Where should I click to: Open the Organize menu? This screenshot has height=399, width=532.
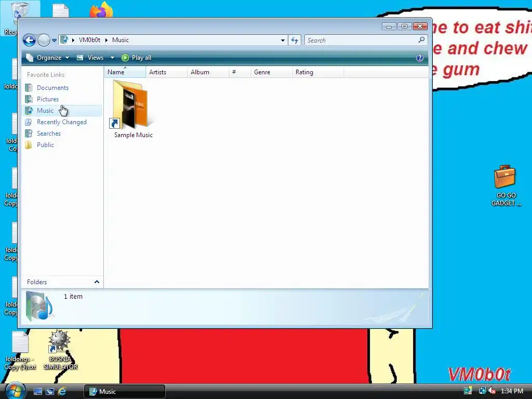pyautogui.click(x=47, y=58)
